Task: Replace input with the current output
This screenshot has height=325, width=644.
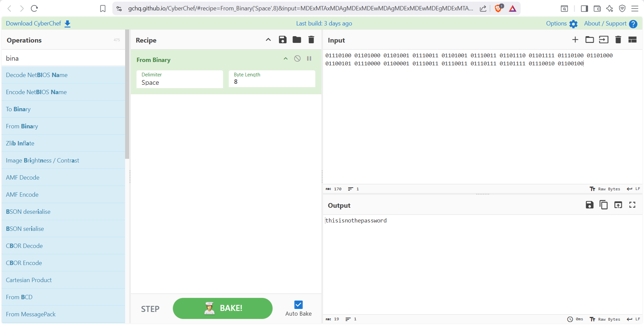Action: point(618,205)
